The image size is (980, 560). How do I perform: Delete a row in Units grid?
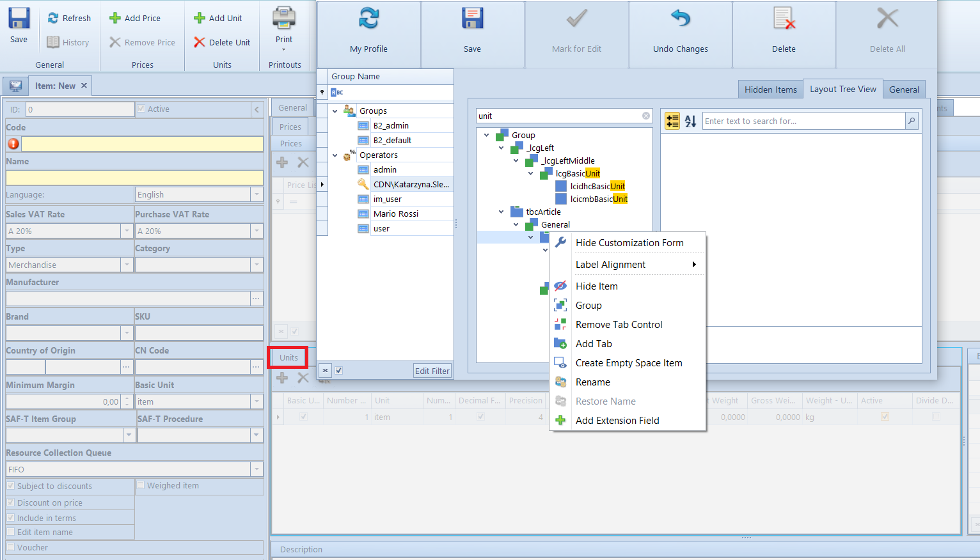click(303, 378)
